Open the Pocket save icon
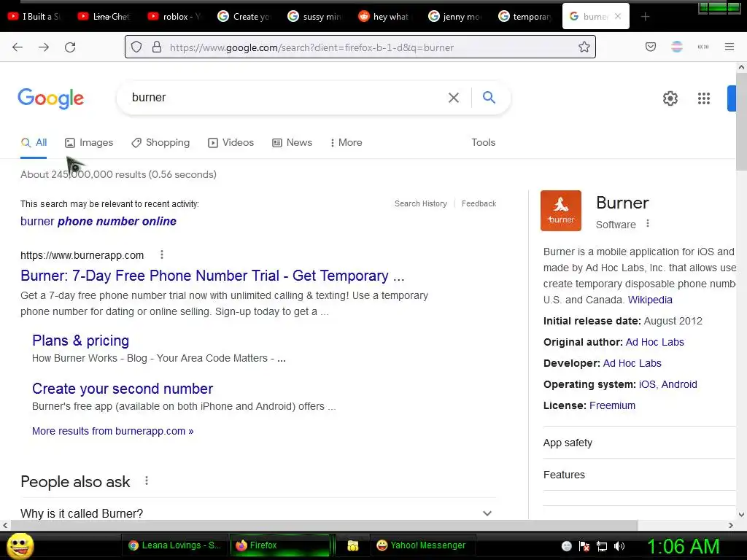The image size is (747, 560). coord(651,47)
